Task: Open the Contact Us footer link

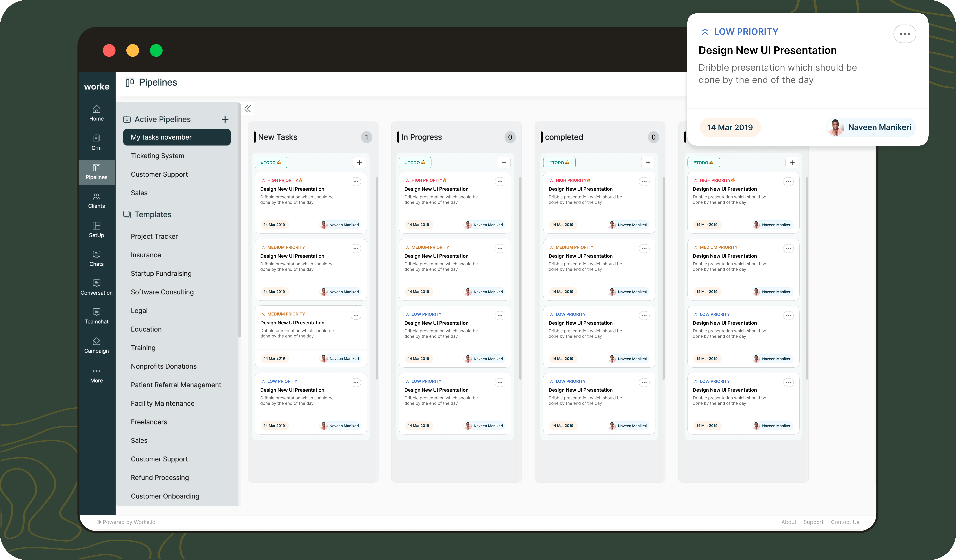Action: pos(845,522)
